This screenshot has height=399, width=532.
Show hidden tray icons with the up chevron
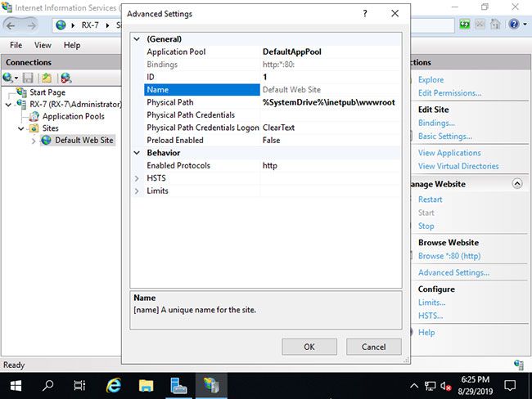click(414, 386)
